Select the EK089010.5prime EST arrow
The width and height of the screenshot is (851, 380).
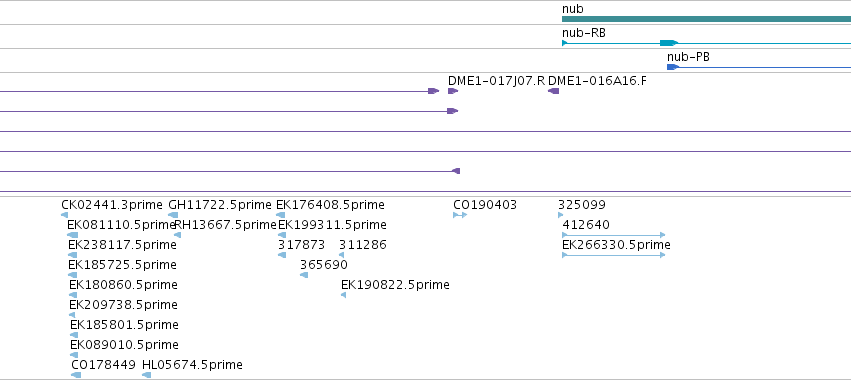click(x=74, y=356)
